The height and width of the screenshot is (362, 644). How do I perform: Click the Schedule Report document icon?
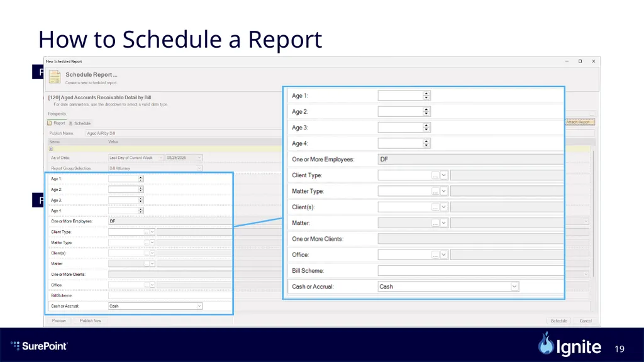tap(55, 77)
